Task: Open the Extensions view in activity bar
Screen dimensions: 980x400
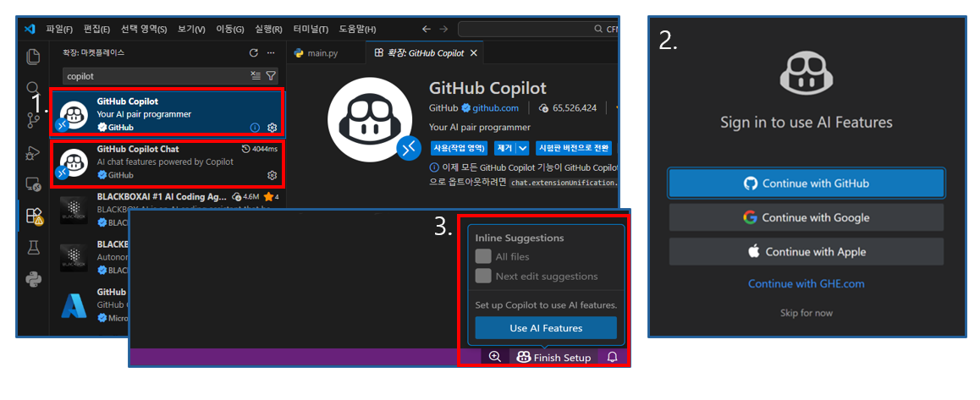Action: [x=33, y=216]
